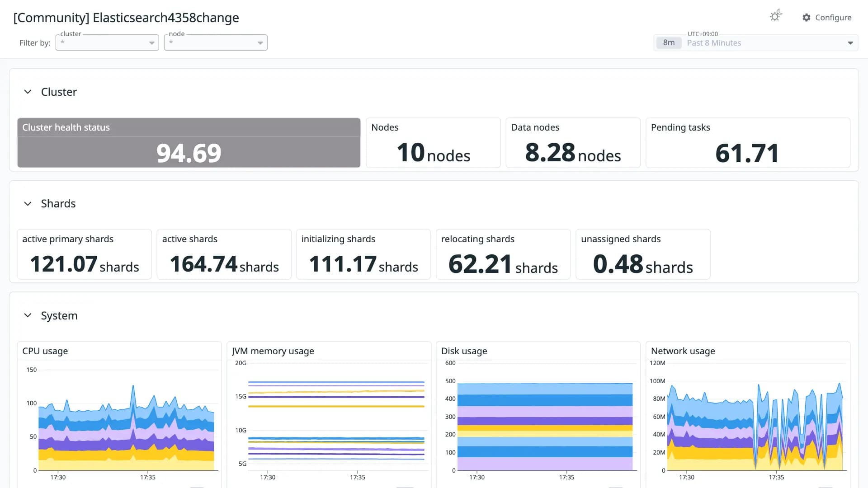The image size is (868, 488).
Task: Click the relocating shards value 62.21
Action: [480, 264]
